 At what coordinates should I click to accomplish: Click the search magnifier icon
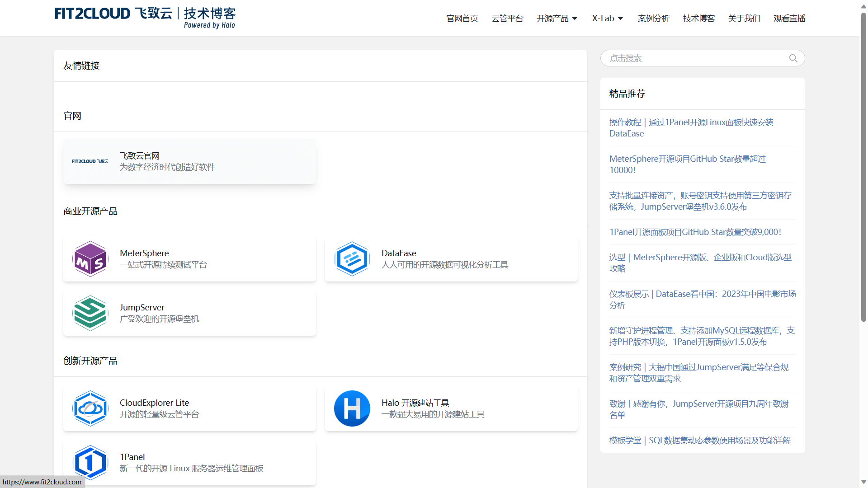[x=793, y=58]
